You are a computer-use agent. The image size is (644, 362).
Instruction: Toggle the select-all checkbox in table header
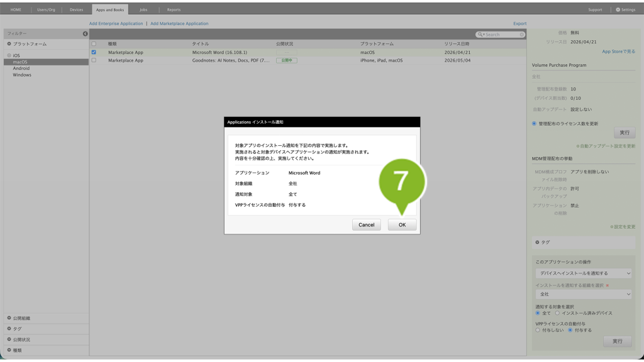click(94, 44)
